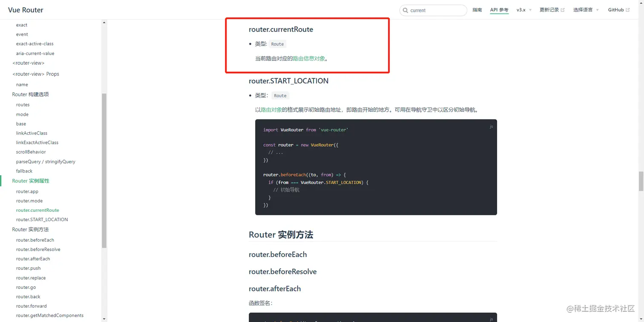This screenshot has height=322, width=644.
Task: Click the main page scrollbar thumb
Action: click(x=641, y=181)
